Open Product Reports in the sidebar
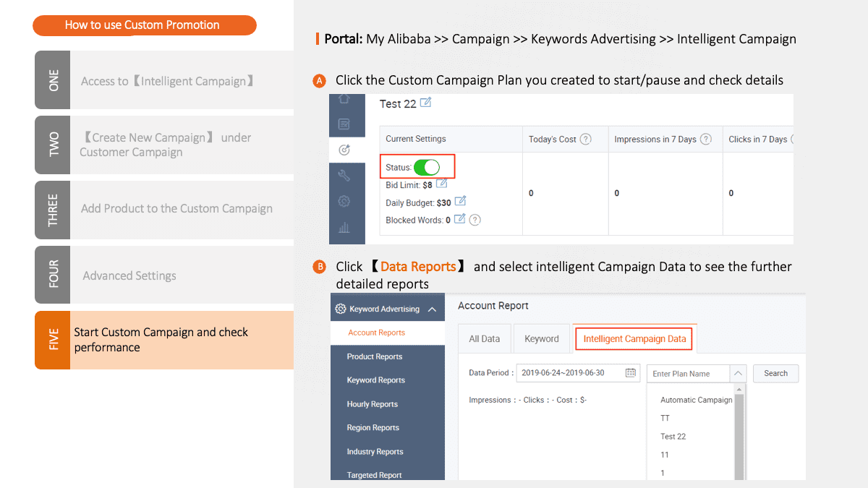 click(374, 356)
